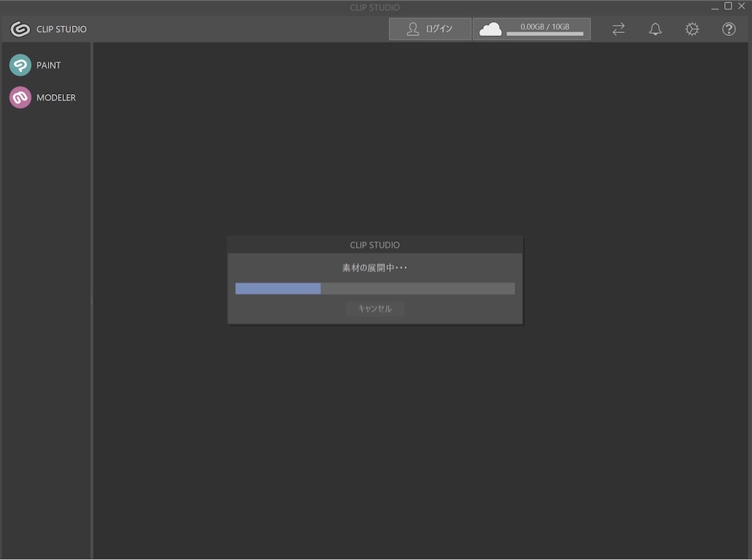Open the notifications bell icon

click(655, 29)
